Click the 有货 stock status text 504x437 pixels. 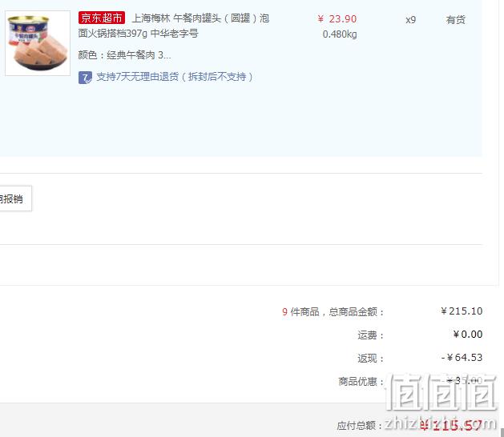point(455,20)
